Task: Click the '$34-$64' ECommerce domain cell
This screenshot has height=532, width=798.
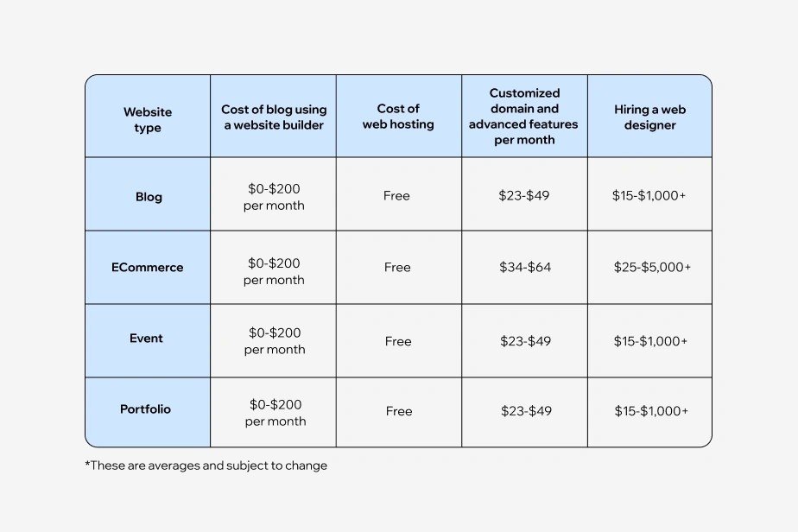Action: coord(525,268)
